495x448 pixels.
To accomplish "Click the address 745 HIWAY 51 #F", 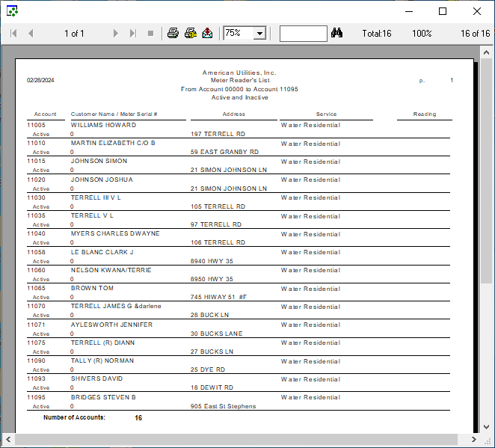I will [218, 297].
